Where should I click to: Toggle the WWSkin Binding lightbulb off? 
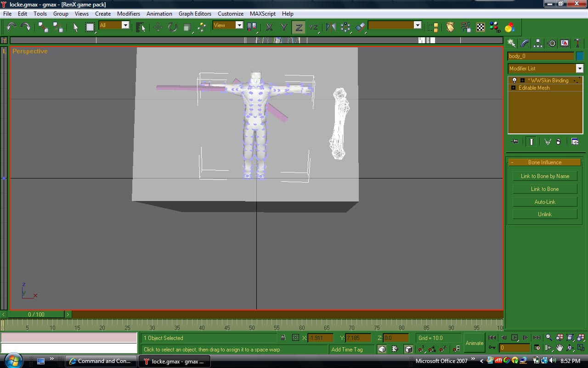(x=514, y=80)
